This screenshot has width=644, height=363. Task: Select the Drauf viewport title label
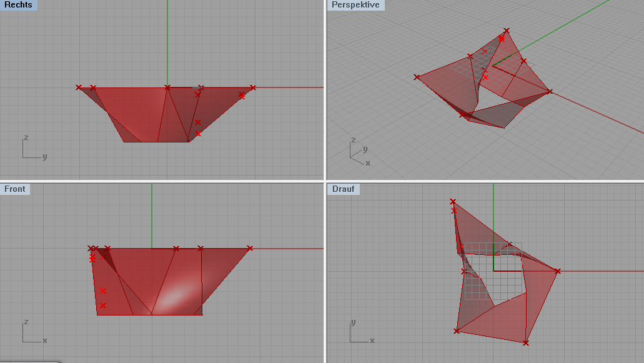coord(344,189)
